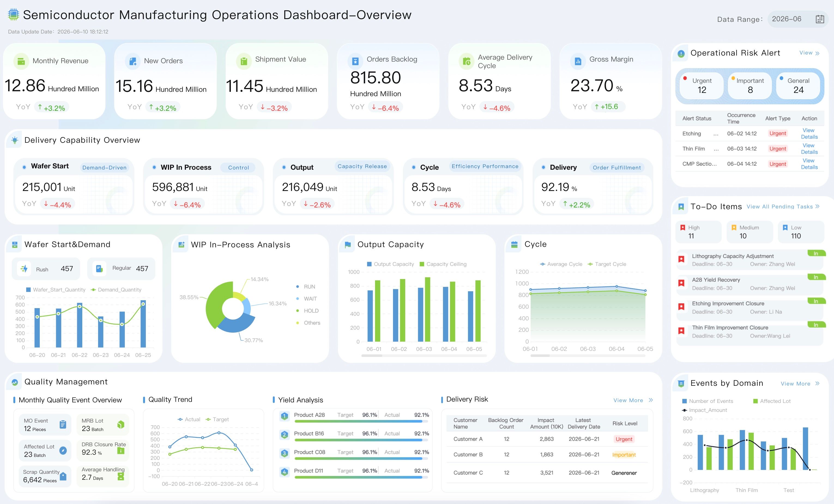Screen dimensions: 834x504
Task: Toggle the Wafer_Start_Quantity legend series
Action: [56, 290]
